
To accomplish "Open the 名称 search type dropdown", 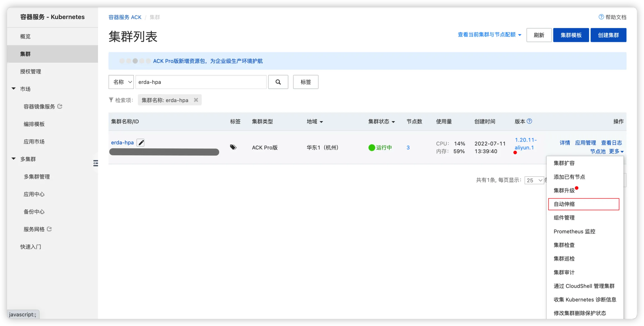I will coord(121,82).
